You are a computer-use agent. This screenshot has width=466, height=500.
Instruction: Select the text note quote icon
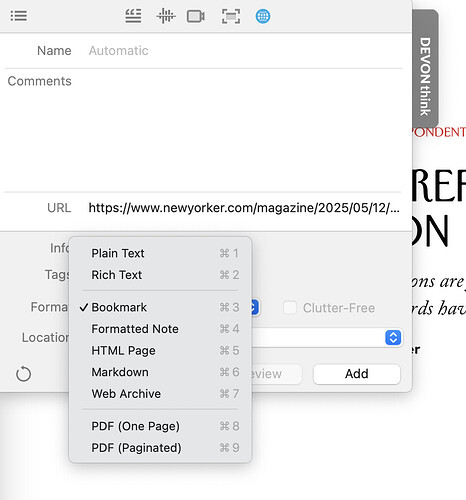133,16
